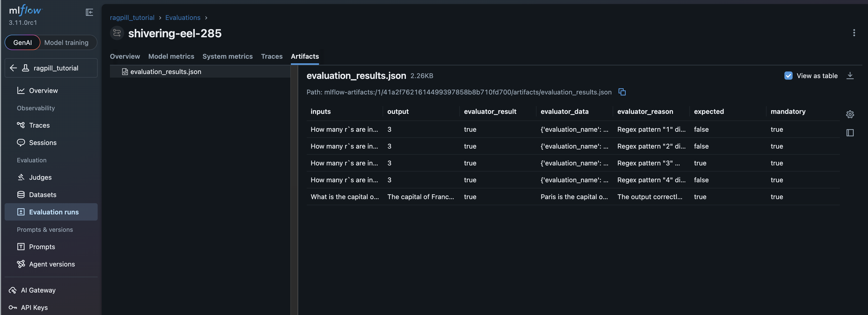The height and width of the screenshot is (315, 868).
Task: Select evaluation_results.json in file tree
Action: pyautogui.click(x=165, y=72)
